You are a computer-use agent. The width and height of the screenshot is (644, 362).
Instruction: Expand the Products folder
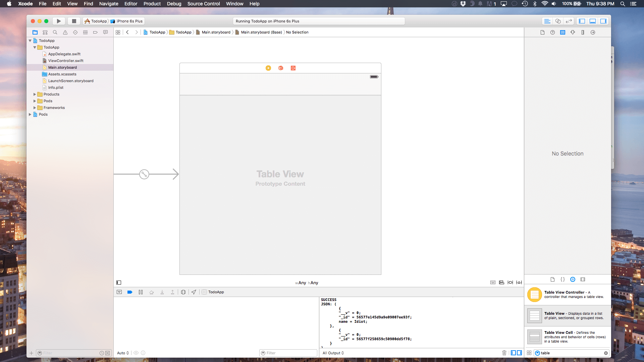point(35,95)
